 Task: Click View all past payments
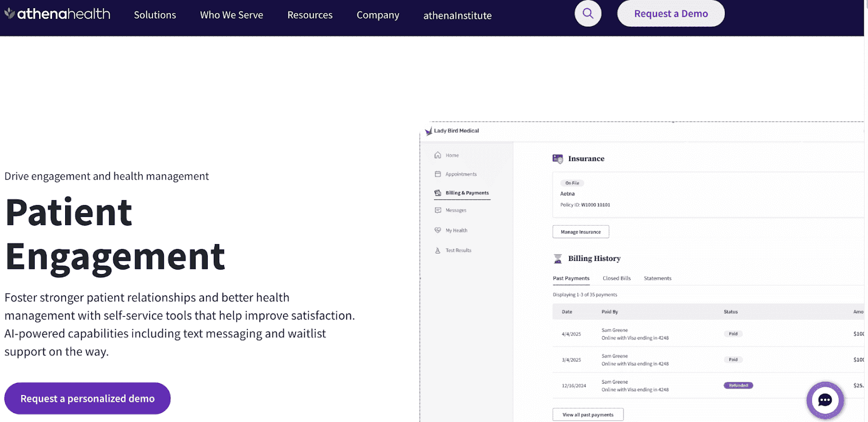coord(588,414)
